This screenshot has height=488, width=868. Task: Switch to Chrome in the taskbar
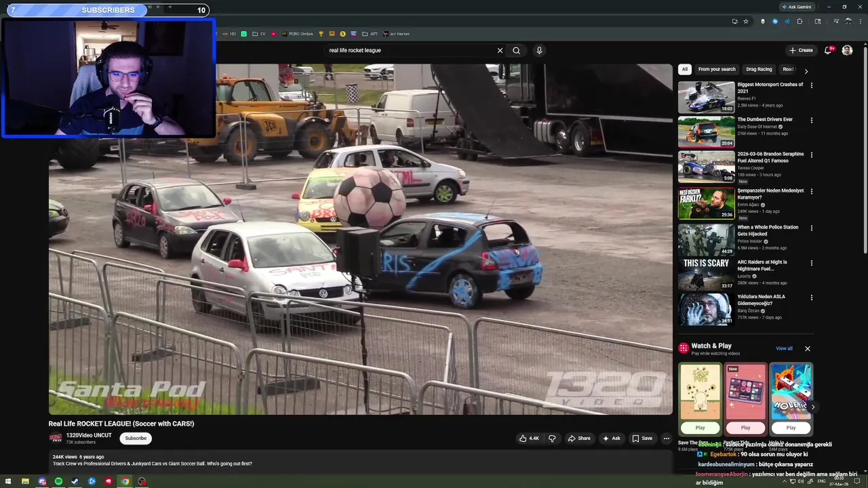tap(125, 481)
